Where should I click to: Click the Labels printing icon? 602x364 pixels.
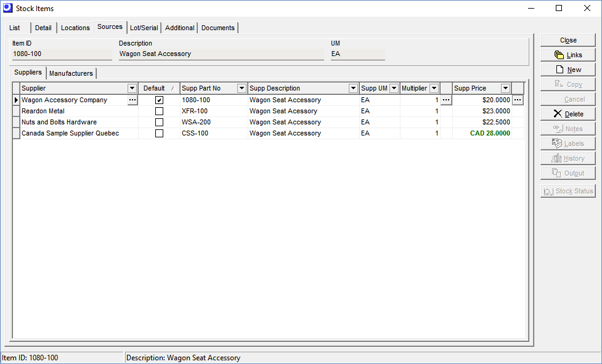pyautogui.click(x=555, y=143)
